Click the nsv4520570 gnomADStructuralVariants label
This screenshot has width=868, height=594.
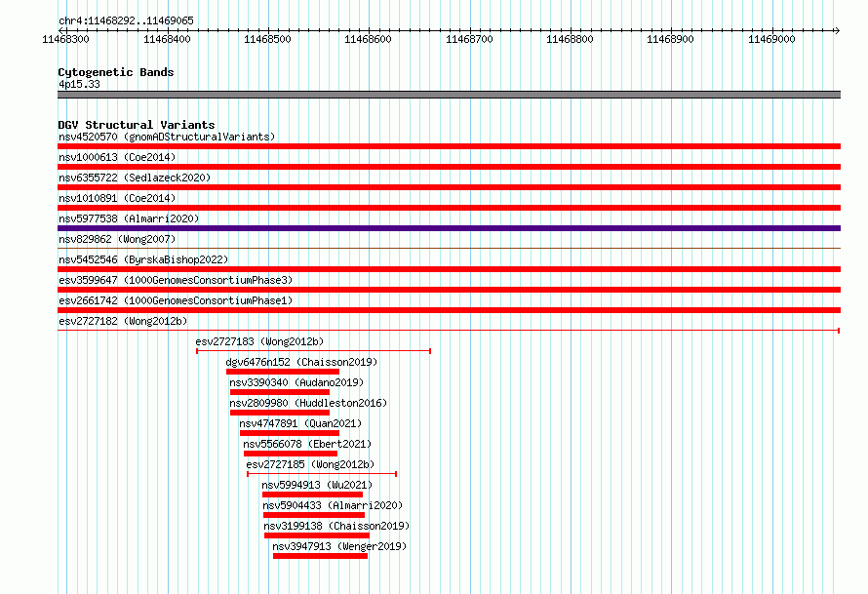pos(167,137)
